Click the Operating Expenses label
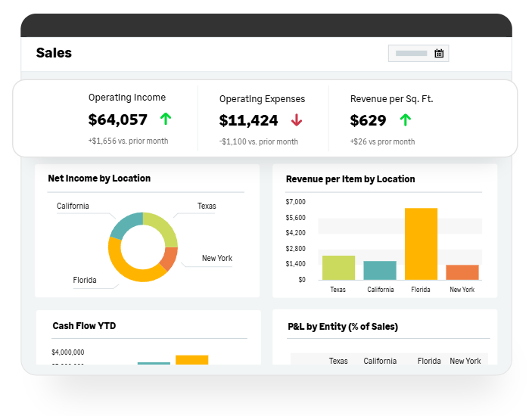The height and width of the screenshot is (416, 532). (x=262, y=99)
